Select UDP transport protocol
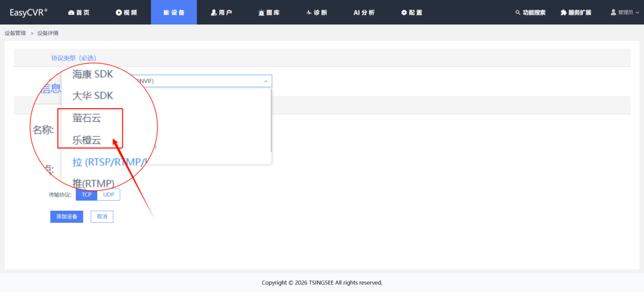Image resolution: width=644 pixels, height=292 pixels. pos(109,195)
